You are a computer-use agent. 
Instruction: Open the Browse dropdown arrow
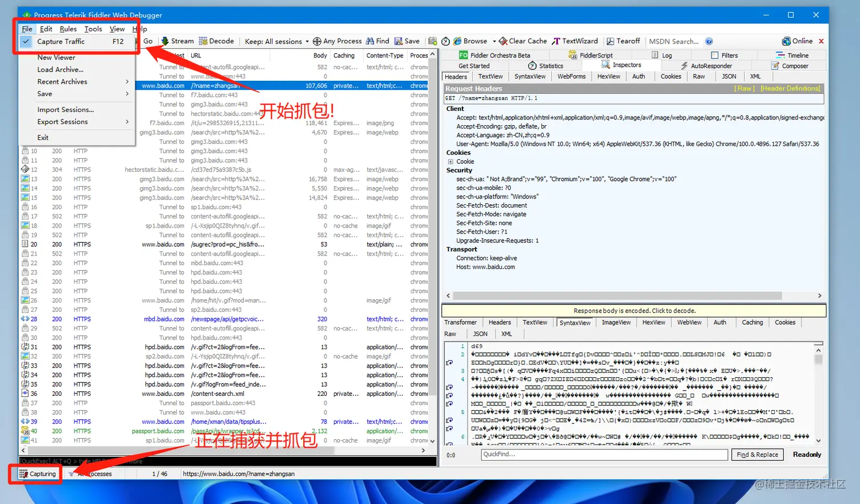point(494,42)
